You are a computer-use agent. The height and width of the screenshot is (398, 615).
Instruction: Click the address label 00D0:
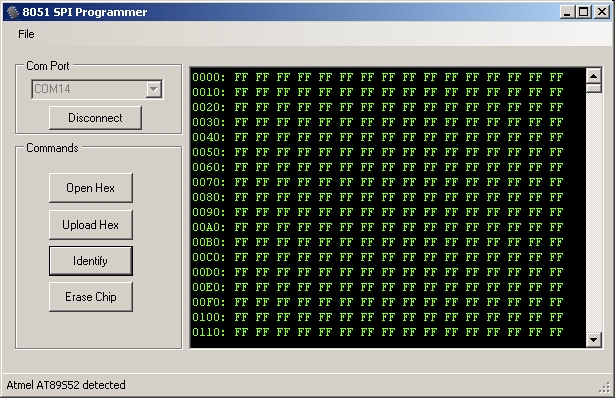[209, 272]
